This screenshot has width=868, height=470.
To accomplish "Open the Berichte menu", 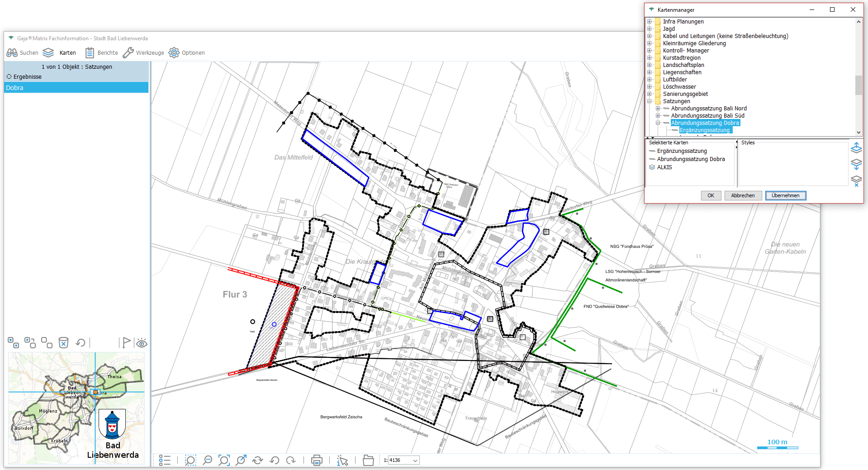I will coord(102,53).
